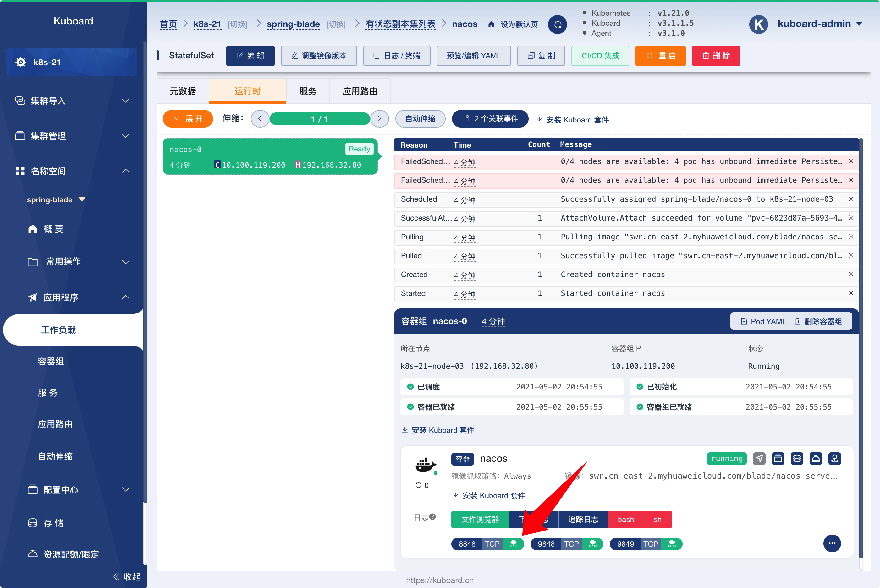
Task: Click the proxy icon on port 9848
Action: [x=593, y=544]
